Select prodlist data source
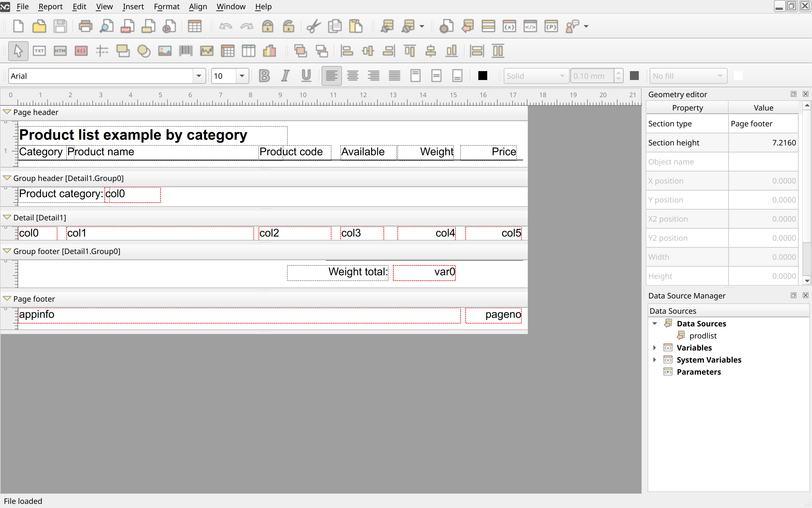The height and width of the screenshot is (508, 812). tap(703, 336)
